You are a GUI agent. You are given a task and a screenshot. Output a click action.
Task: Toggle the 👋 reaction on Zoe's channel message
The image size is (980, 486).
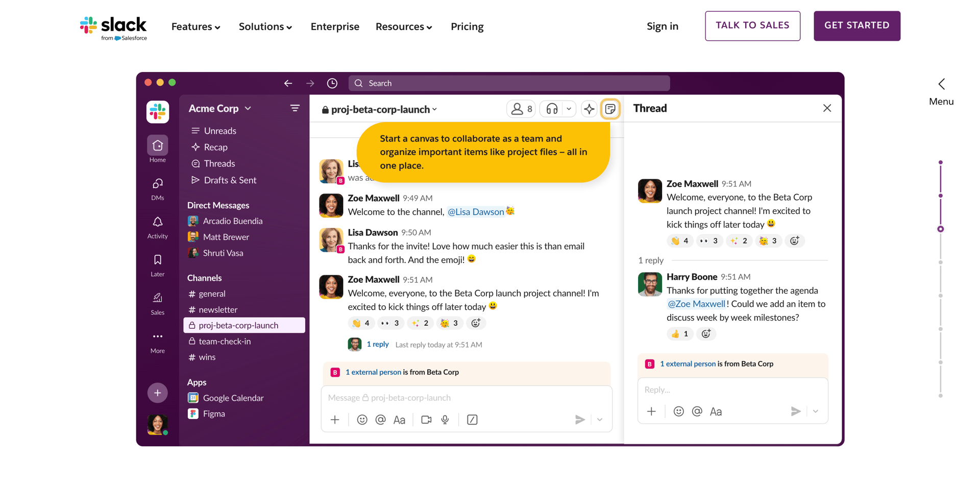pos(361,323)
